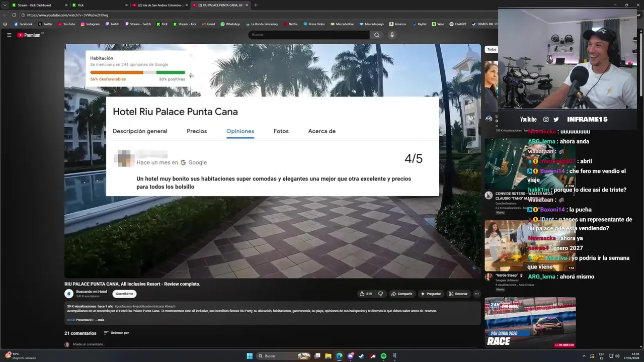The width and height of the screenshot is (644, 362).
Task: Open the Windows Start menu
Action: point(250,356)
